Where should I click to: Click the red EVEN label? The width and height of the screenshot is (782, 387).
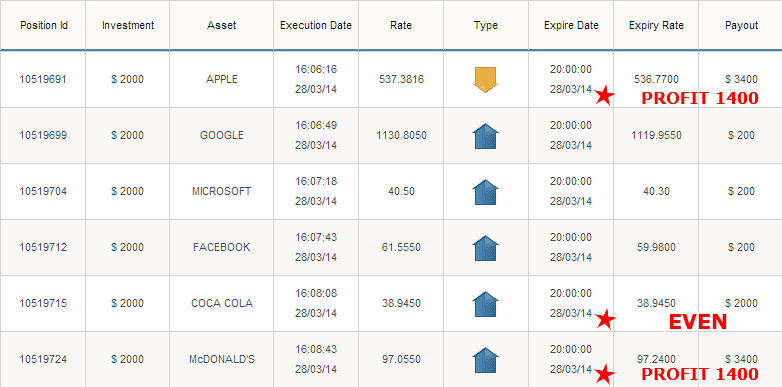click(698, 322)
